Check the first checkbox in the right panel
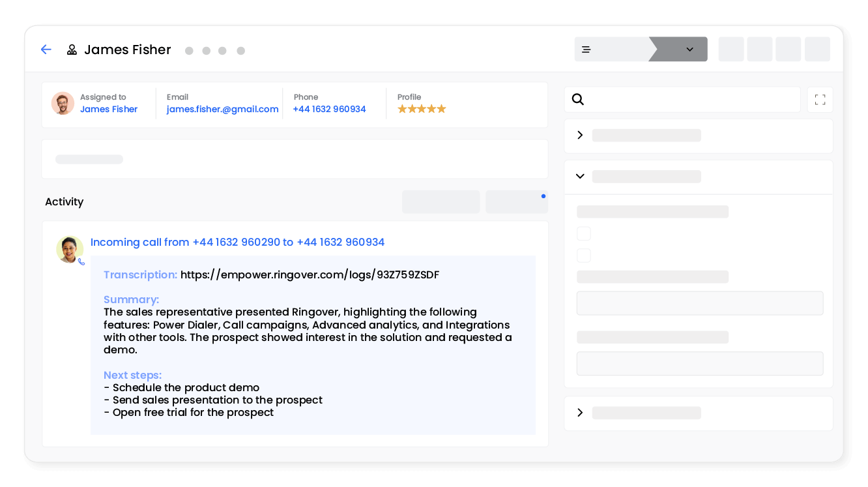Screen dimensions: 868x487 click(583, 233)
